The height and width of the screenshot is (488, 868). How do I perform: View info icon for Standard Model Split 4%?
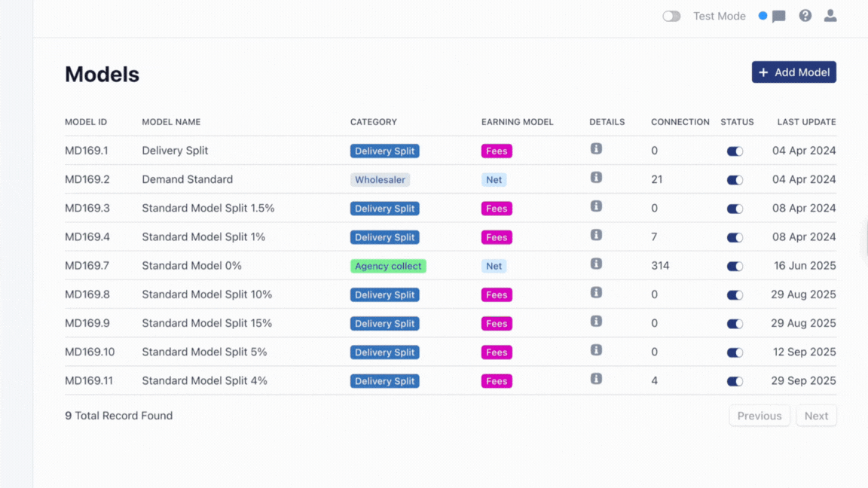(596, 379)
